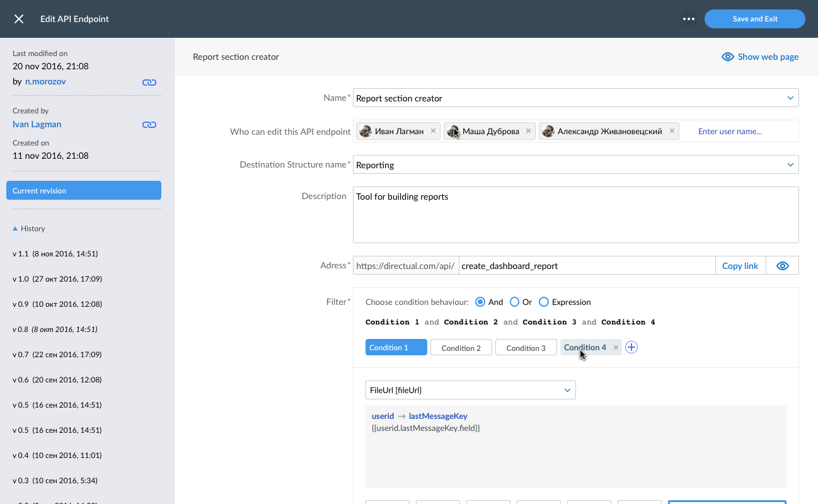Select the And condition behaviour
818x504 pixels.
coord(480,302)
